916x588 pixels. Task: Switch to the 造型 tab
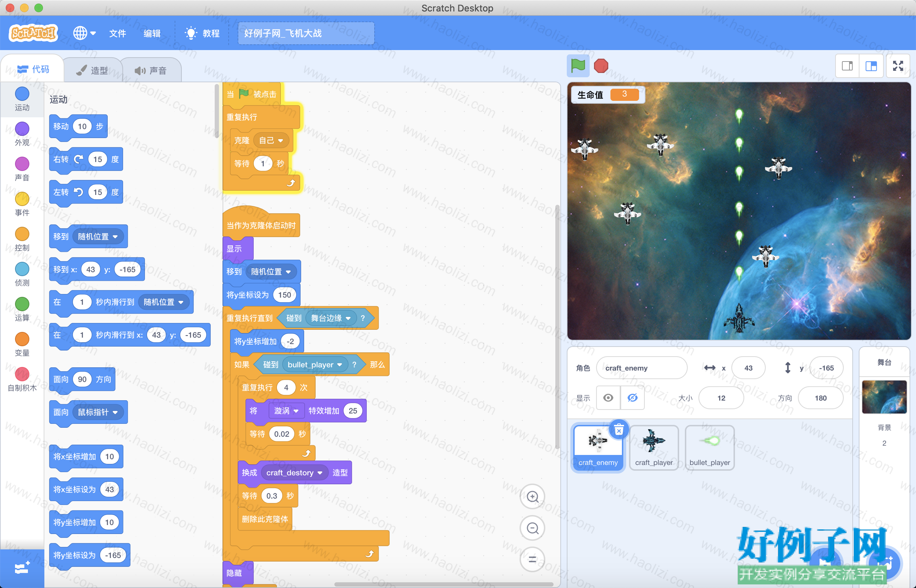92,70
